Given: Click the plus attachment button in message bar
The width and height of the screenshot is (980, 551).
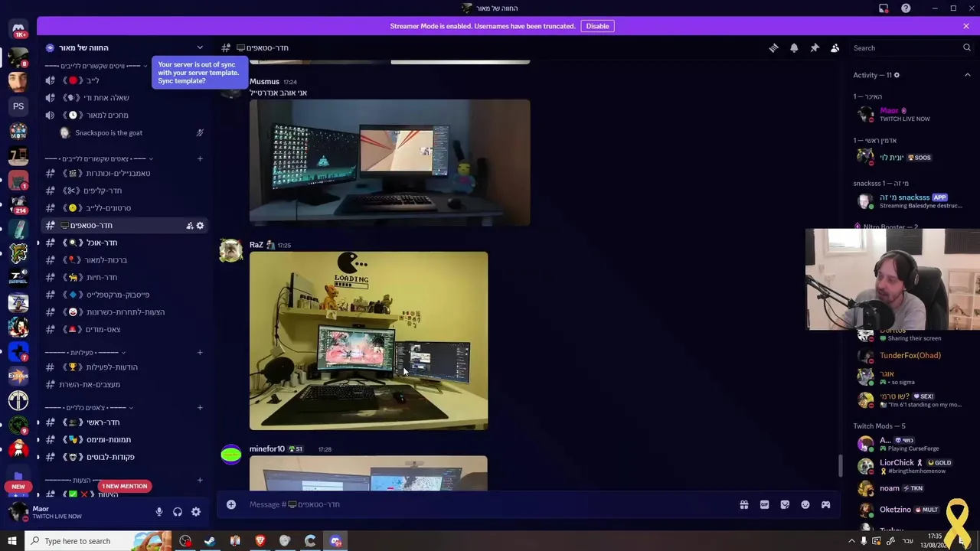Looking at the screenshot, I should pos(231,504).
